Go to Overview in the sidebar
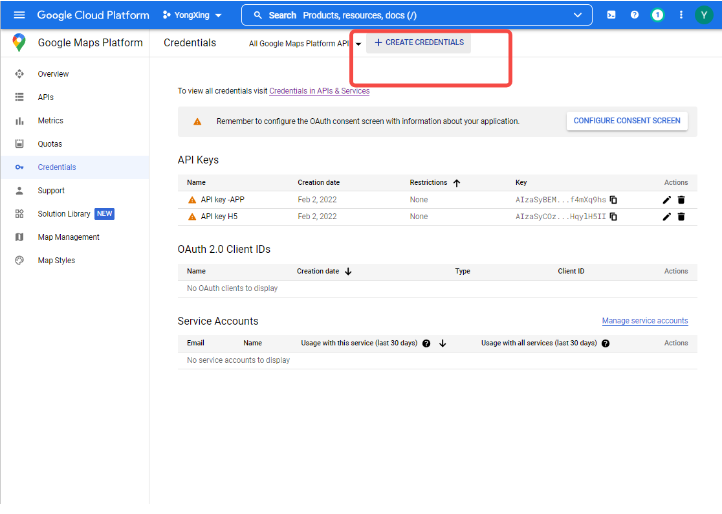This screenshot has height=514, width=722. (53, 74)
